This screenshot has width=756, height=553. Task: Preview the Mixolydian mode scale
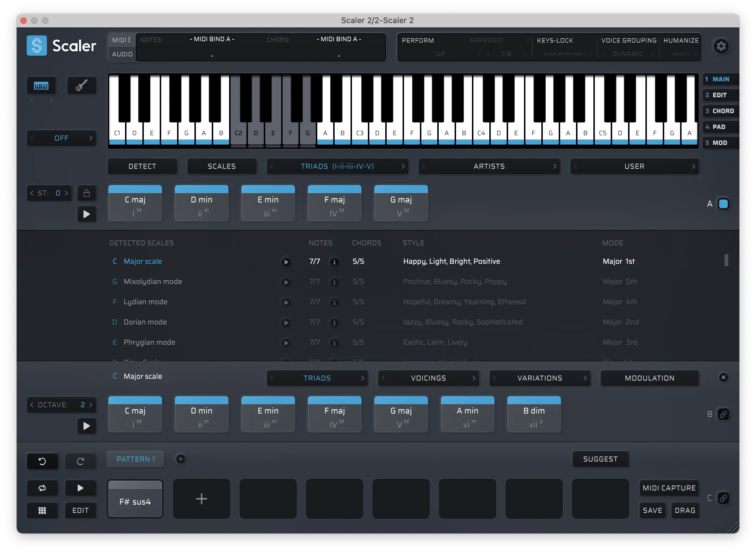click(286, 282)
